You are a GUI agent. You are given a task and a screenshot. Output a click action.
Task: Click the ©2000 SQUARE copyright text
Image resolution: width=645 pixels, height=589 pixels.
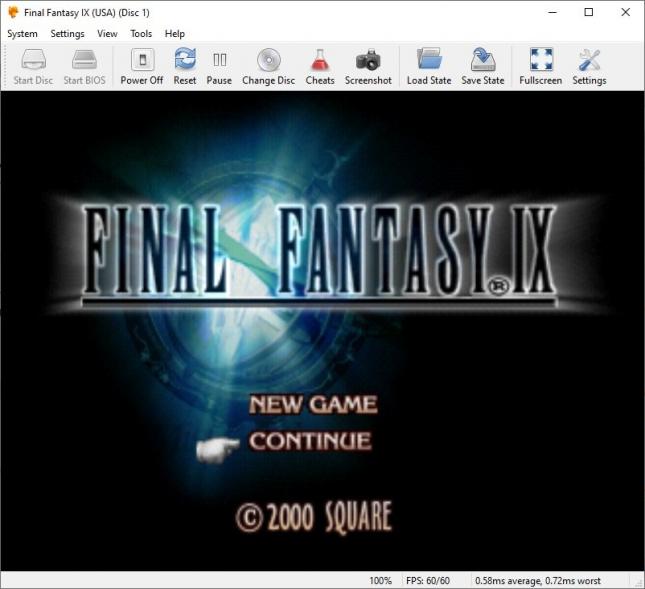tap(314, 517)
